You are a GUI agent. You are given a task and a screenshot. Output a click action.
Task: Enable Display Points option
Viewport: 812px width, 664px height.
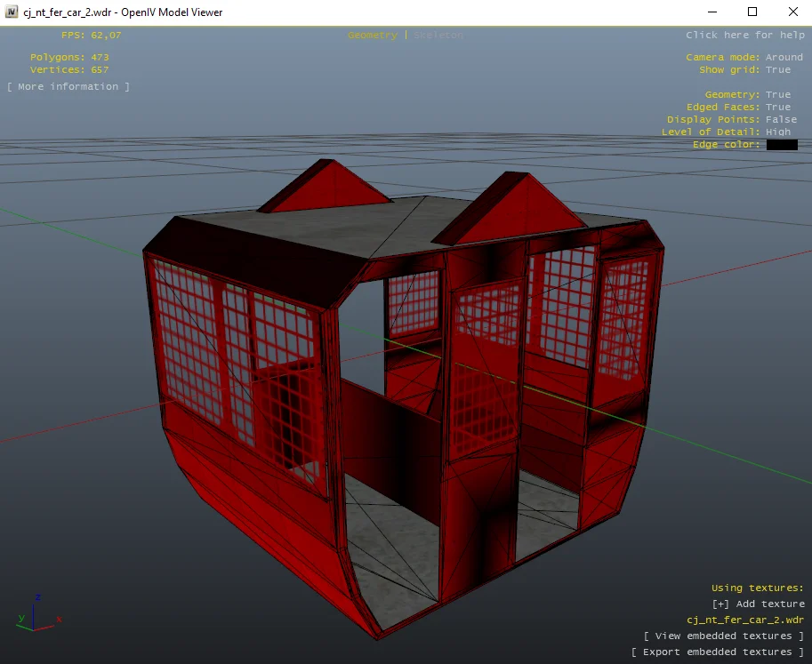point(780,120)
